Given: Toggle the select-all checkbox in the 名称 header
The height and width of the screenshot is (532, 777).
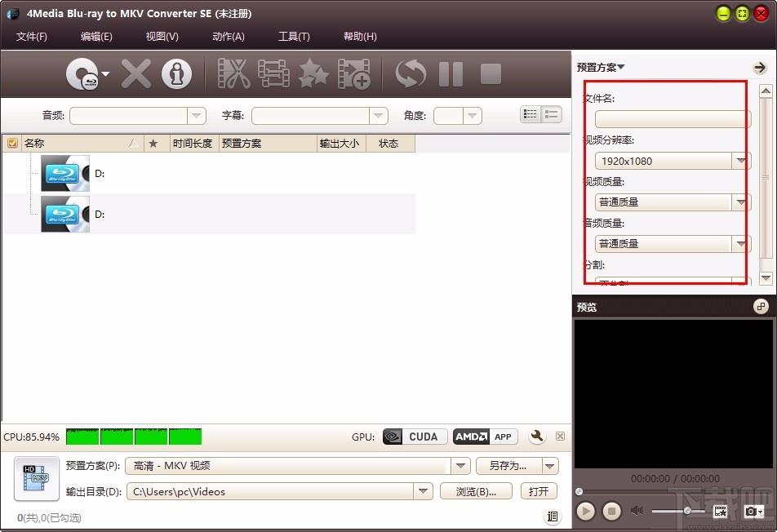Looking at the screenshot, I should pos(12,143).
